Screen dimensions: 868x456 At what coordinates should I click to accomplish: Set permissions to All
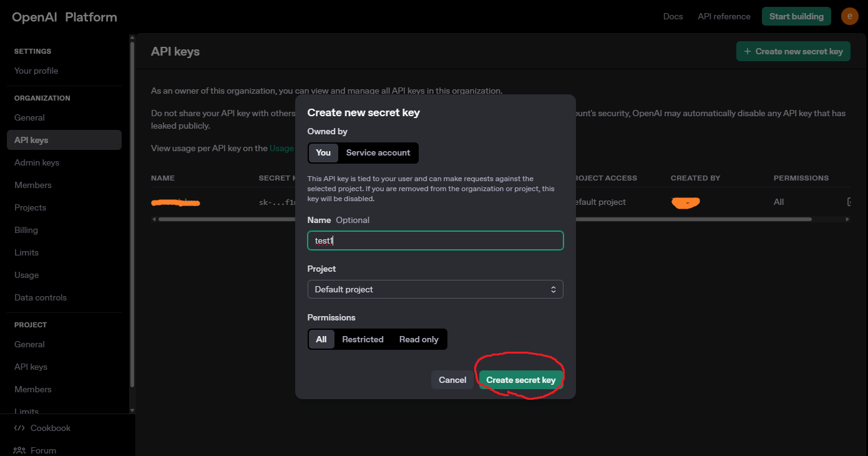point(321,339)
